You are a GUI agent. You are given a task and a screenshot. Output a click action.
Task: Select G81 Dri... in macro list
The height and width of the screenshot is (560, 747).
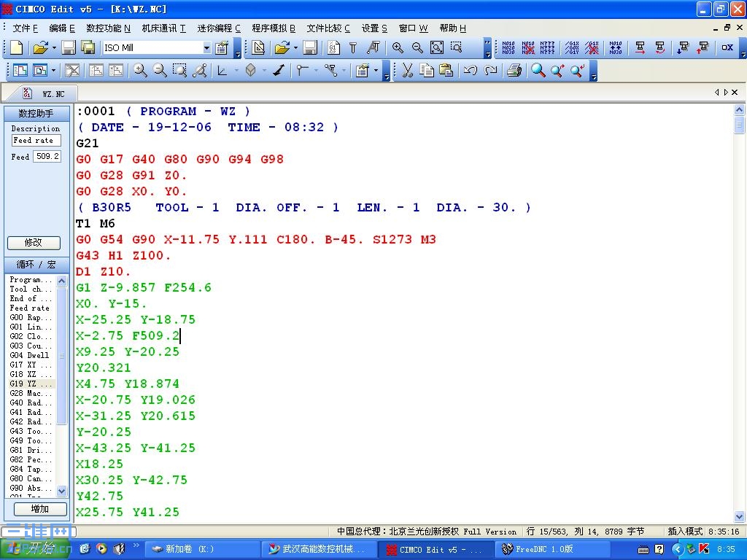click(31, 450)
